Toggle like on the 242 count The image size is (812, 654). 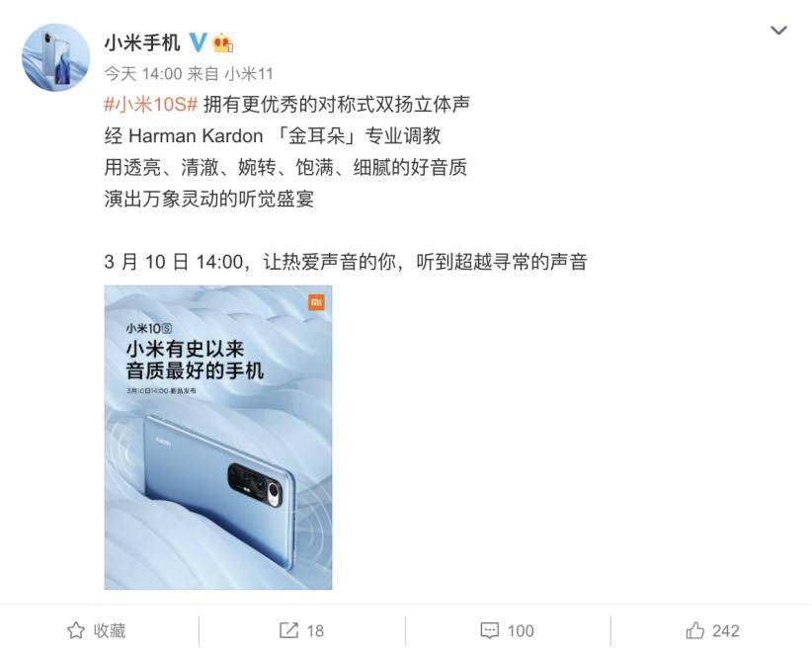(725, 630)
